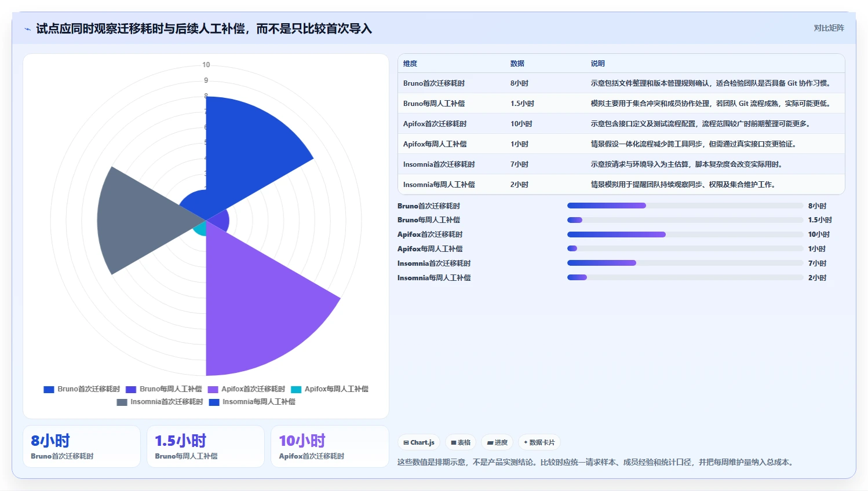The image size is (868, 491).
Task: Click the Bruno每周人工补偿 progress bar
Action: coord(685,220)
